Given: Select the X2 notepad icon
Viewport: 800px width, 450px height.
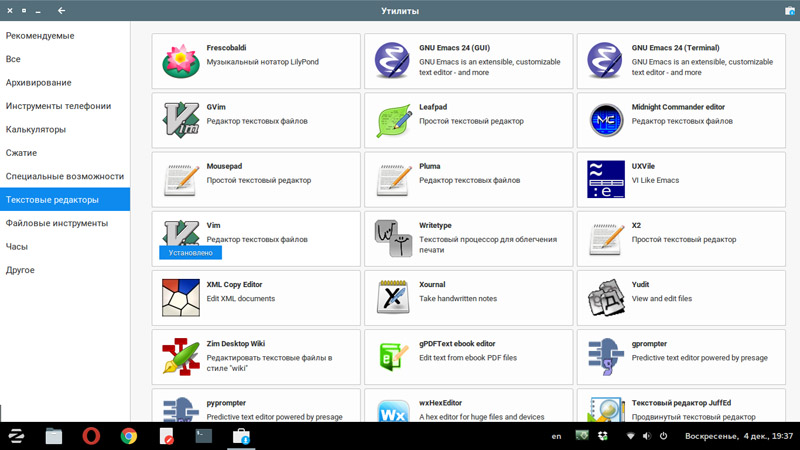Looking at the screenshot, I should tap(606, 239).
